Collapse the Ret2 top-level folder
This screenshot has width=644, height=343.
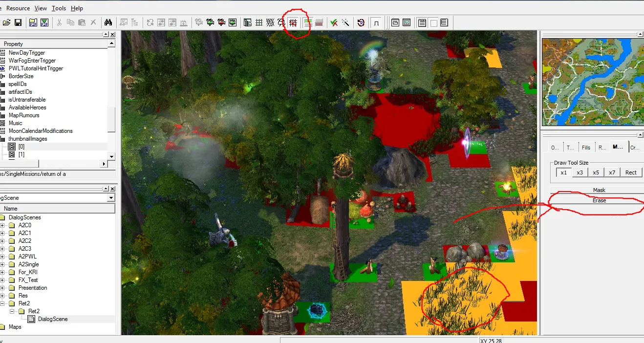tap(2, 303)
